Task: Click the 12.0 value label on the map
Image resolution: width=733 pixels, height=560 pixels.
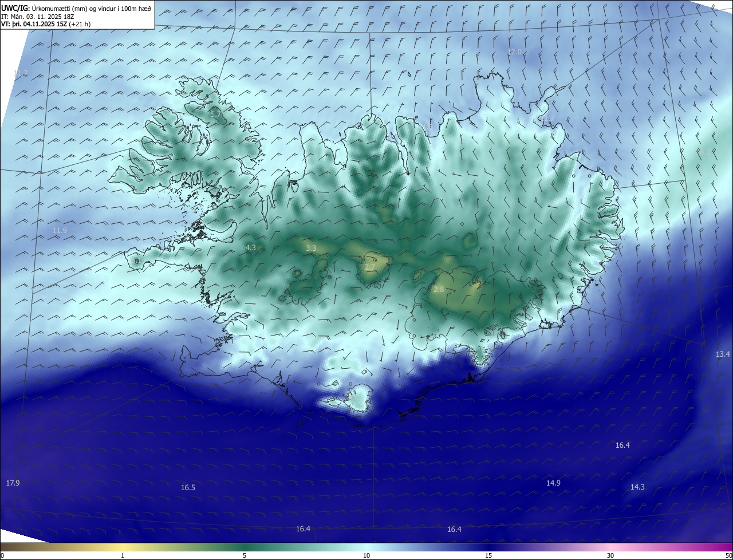Action: (514, 52)
